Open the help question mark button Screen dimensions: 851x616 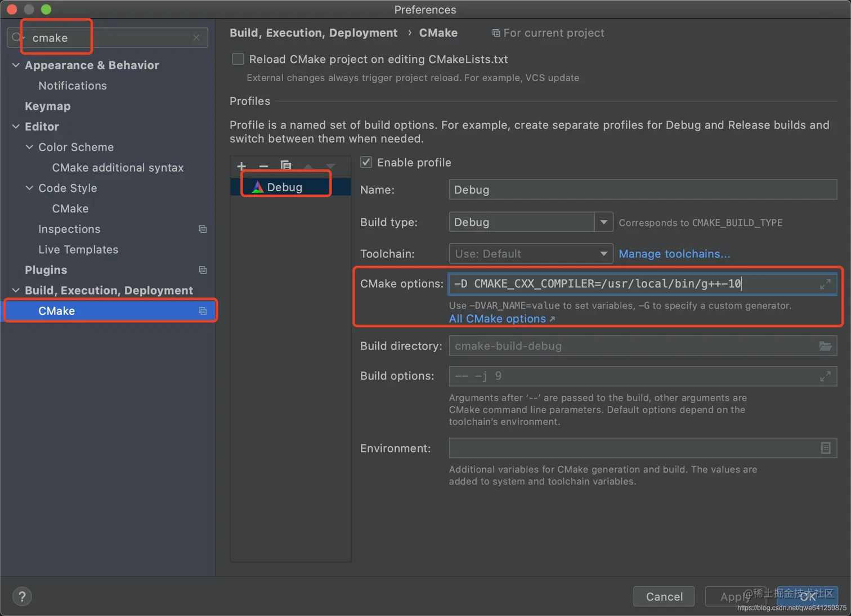coord(22,596)
